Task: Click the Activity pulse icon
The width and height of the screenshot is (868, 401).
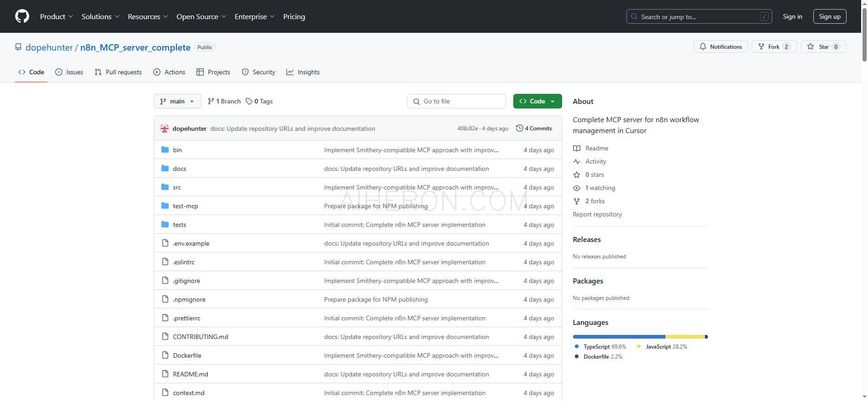Action: coord(577,161)
